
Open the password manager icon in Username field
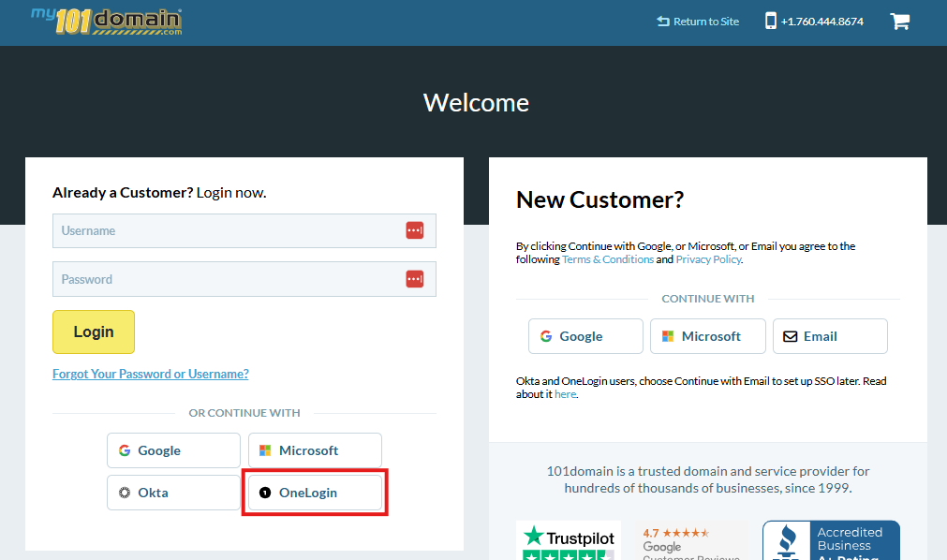(x=414, y=229)
